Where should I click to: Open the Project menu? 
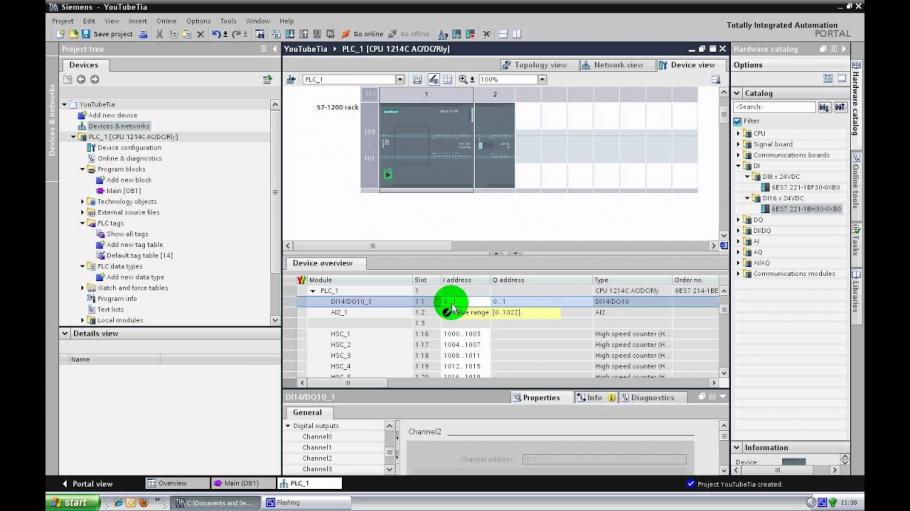pos(63,21)
